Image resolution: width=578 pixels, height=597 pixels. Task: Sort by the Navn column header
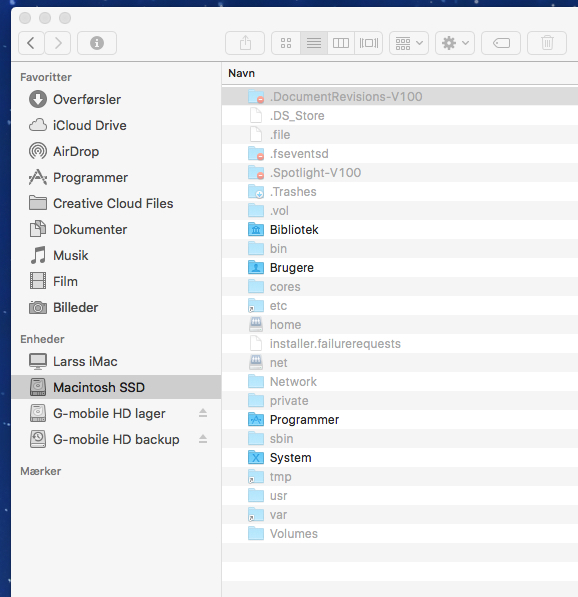tap(241, 73)
